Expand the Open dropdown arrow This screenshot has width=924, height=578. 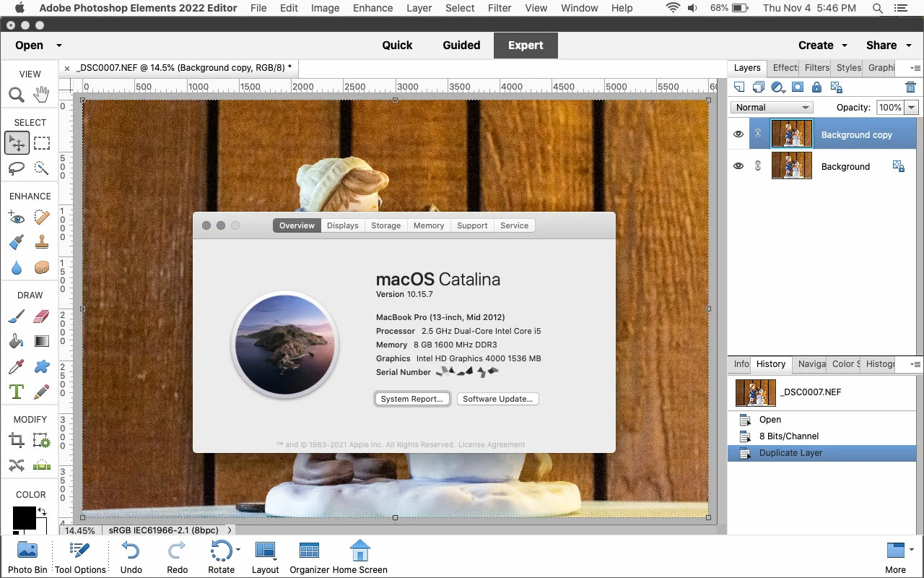[58, 45]
